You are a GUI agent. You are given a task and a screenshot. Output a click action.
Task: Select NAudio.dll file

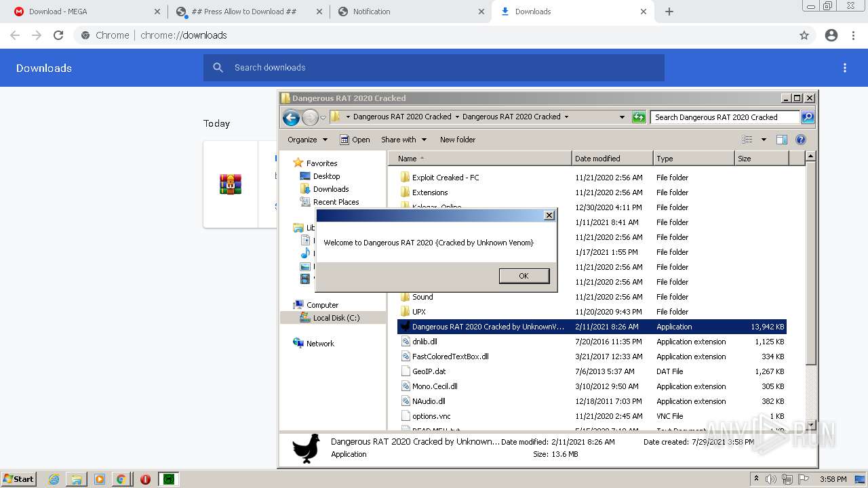tap(429, 401)
